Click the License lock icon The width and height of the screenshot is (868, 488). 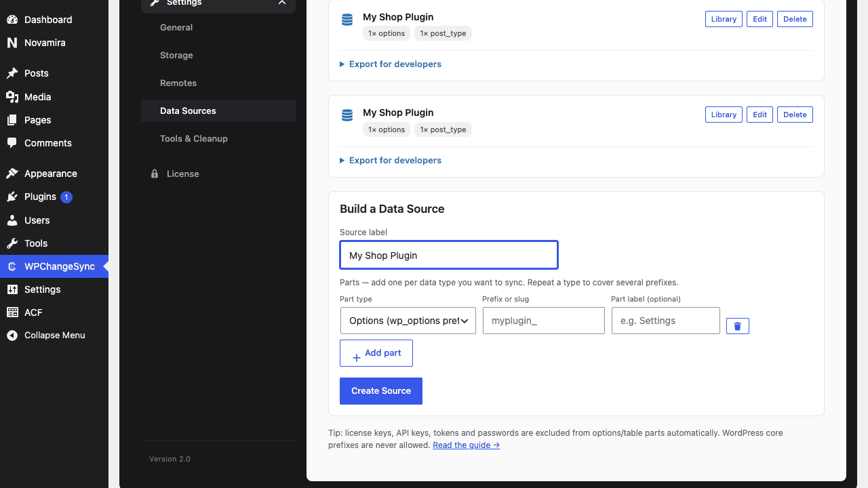click(x=155, y=174)
